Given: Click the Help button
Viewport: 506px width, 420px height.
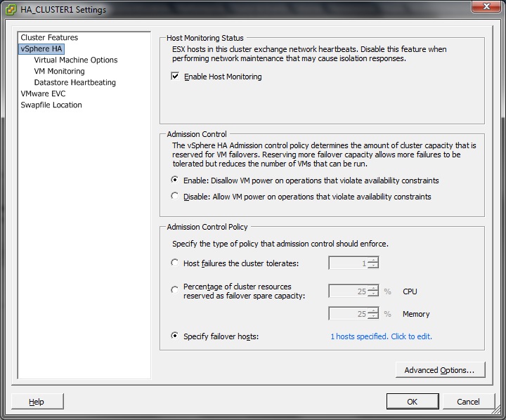Looking at the screenshot, I should click(37, 402).
